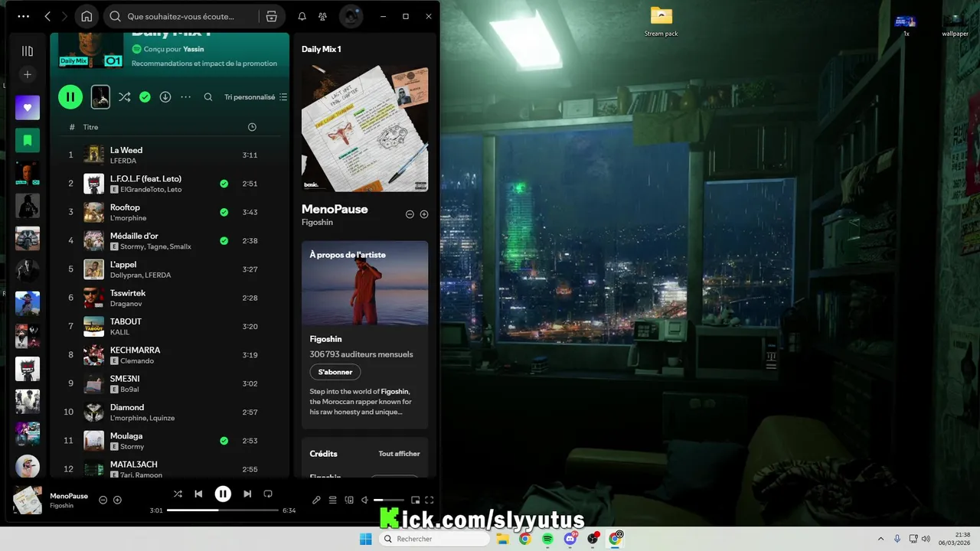
Task: Open the lyrics microphone icon
Action: tap(316, 500)
